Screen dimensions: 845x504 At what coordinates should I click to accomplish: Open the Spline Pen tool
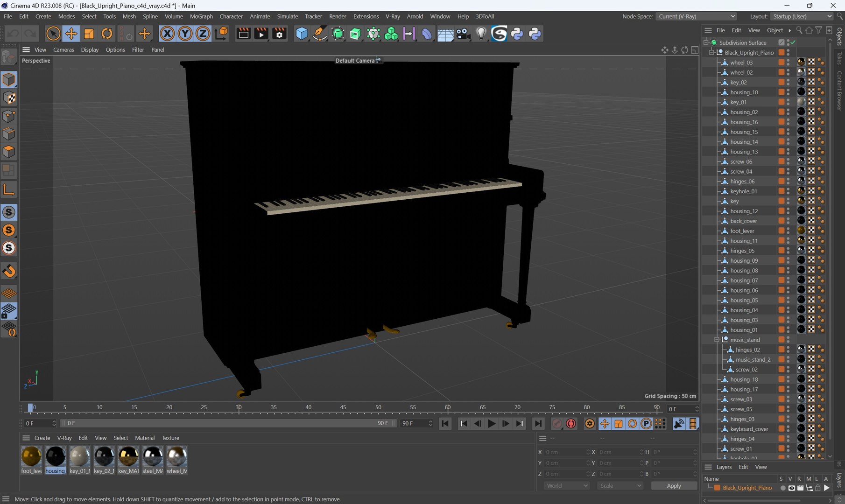click(319, 34)
